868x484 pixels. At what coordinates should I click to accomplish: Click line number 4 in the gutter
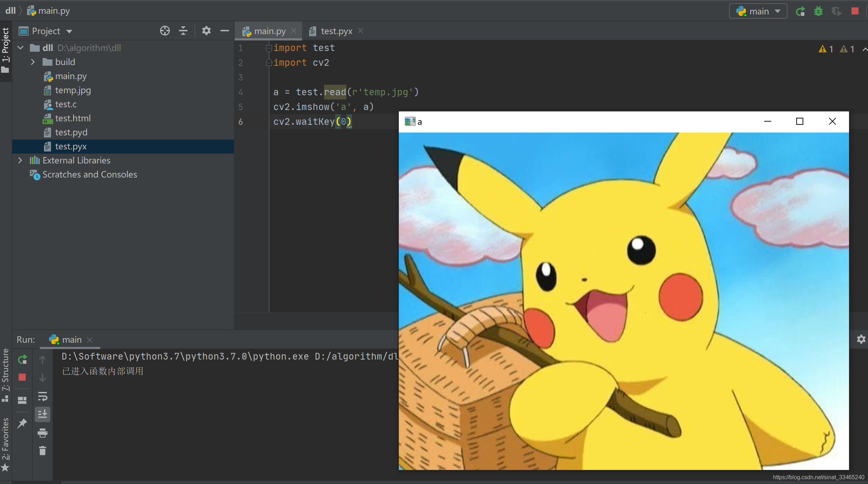tap(241, 92)
